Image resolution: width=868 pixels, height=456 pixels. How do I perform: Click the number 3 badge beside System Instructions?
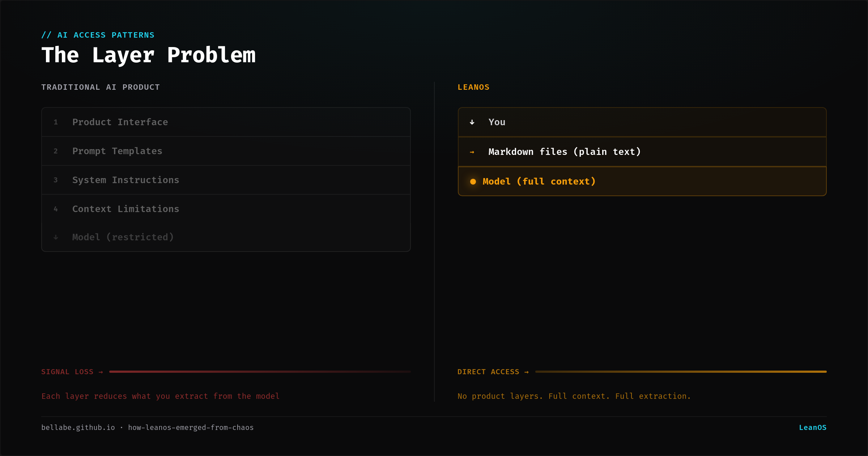point(56,180)
